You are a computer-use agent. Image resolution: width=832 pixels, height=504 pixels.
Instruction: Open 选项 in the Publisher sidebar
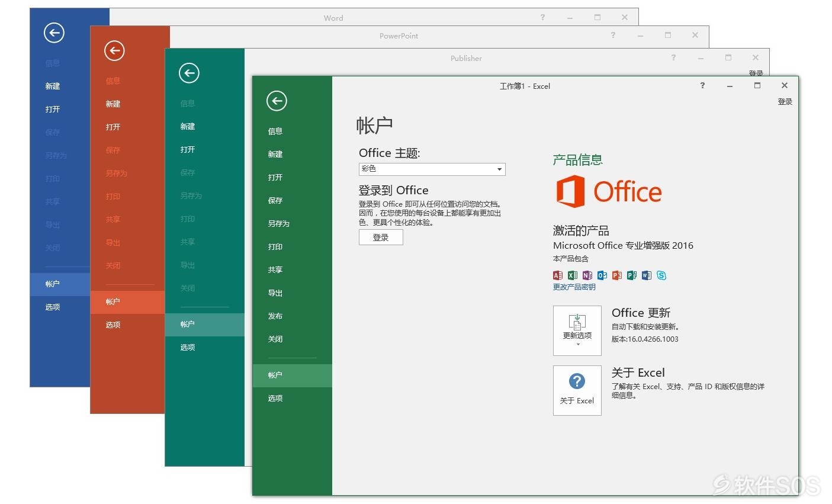(x=188, y=348)
